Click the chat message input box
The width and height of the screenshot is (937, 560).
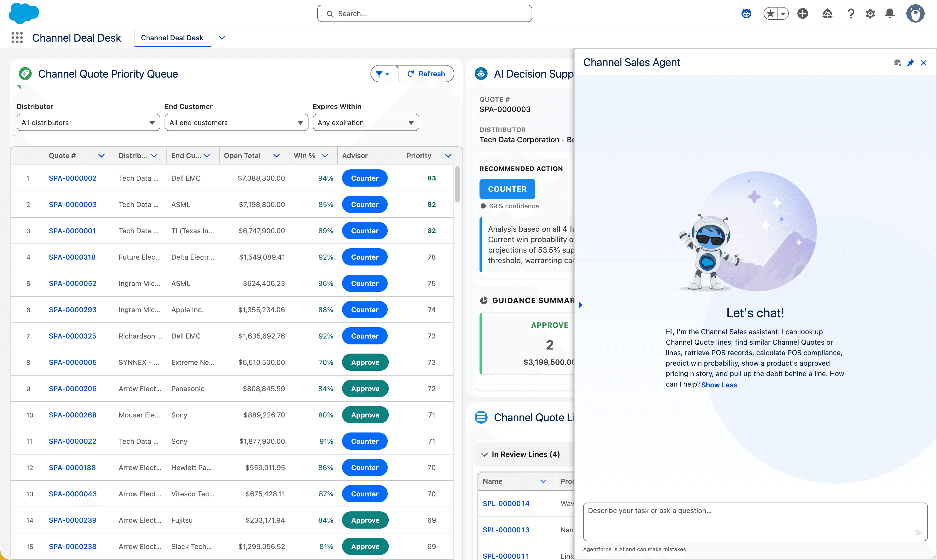pyautogui.click(x=755, y=522)
